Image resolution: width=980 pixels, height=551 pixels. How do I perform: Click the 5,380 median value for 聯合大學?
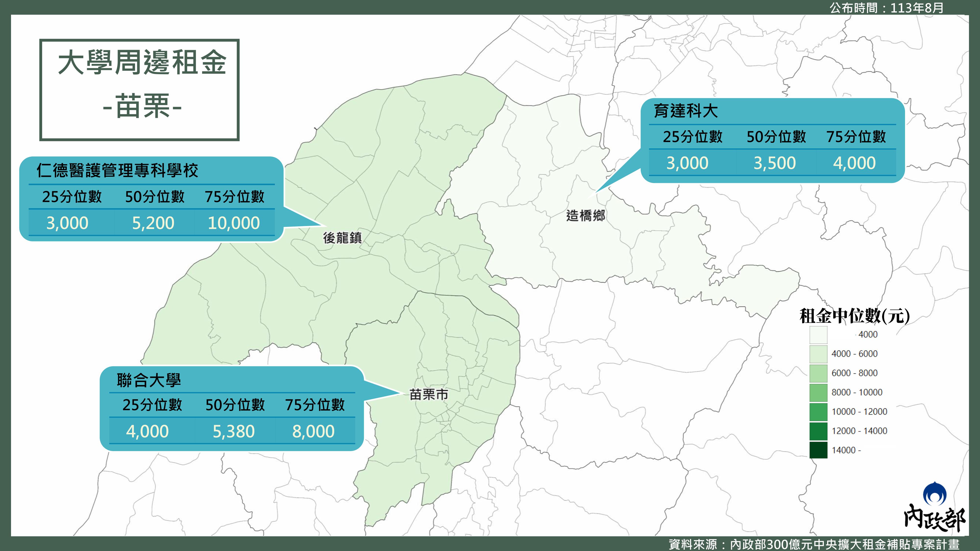pyautogui.click(x=233, y=431)
